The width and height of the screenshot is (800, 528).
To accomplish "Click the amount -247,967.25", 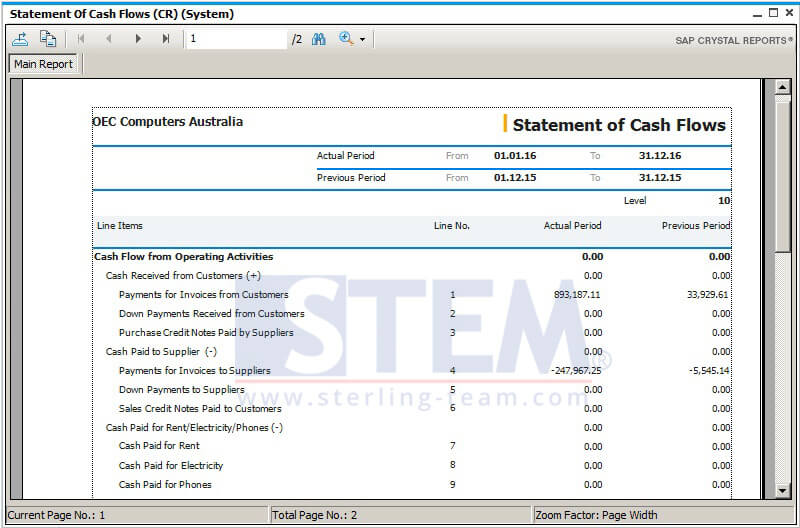I will tap(576, 371).
